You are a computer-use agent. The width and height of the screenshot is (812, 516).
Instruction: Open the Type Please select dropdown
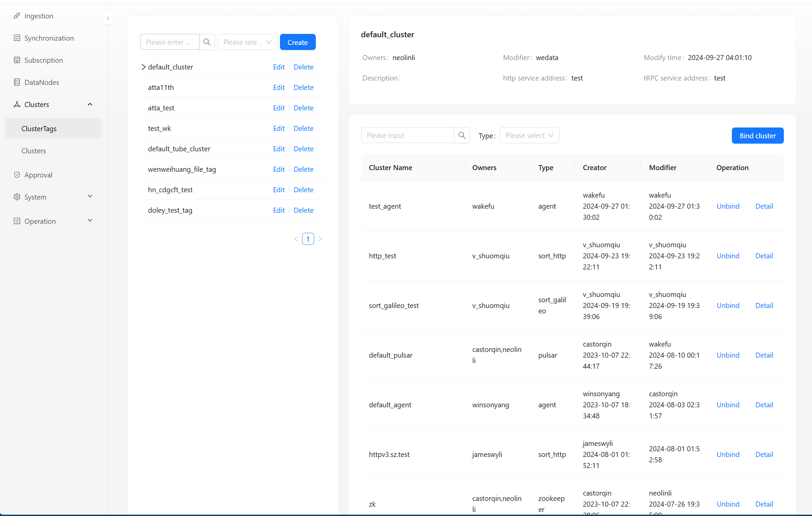[529, 135]
